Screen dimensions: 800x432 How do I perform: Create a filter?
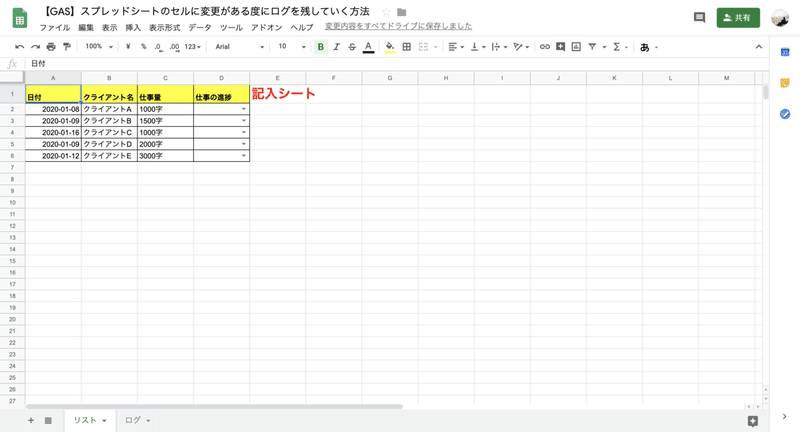click(592, 47)
